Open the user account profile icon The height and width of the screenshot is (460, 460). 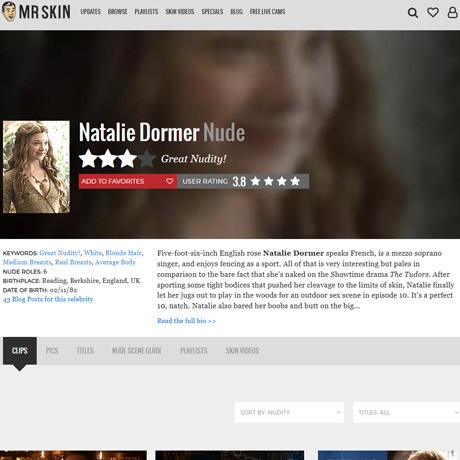[452, 12]
